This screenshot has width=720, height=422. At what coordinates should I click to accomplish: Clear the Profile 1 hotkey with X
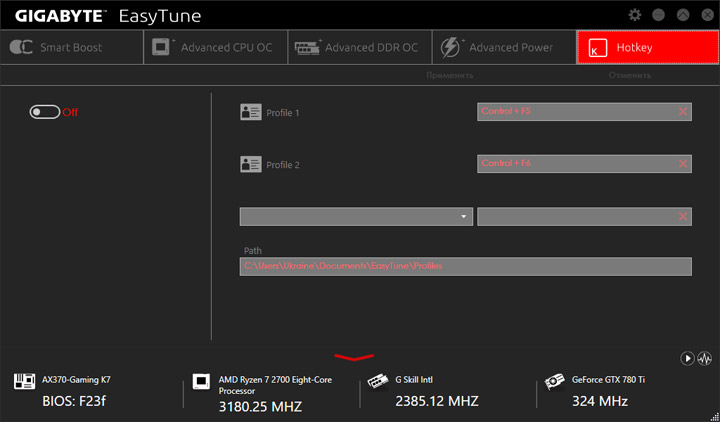coord(683,112)
